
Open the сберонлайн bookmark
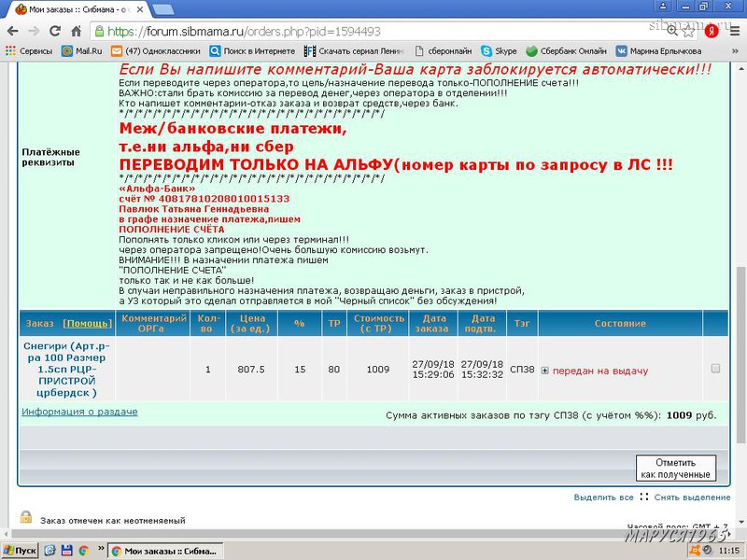click(444, 51)
